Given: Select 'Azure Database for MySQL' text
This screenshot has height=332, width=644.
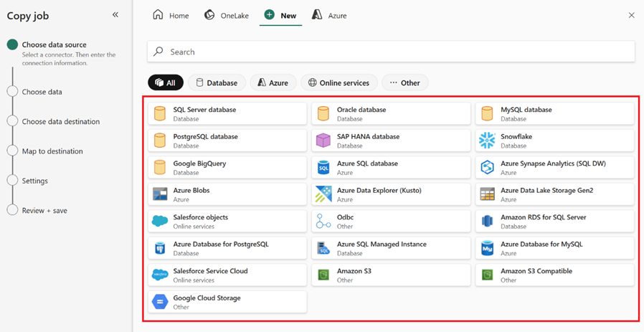Looking at the screenshot, I should click(x=541, y=244).
